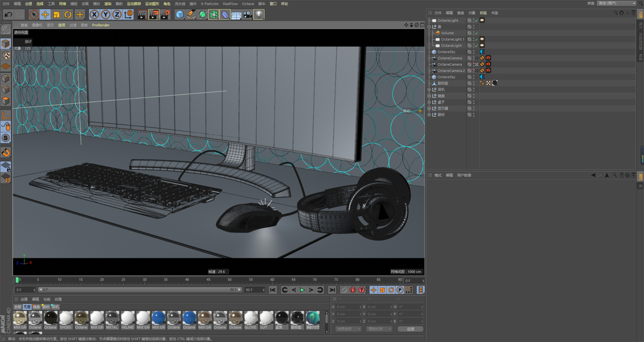Image resolution: width=644 pixels, height=342 pixels.
Task: Click the material manager vertical scrollbar
Action: pyautogui.click(x=327, y=321)
